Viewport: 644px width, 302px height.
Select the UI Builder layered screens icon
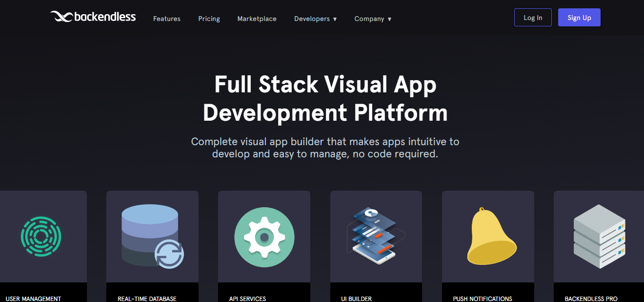376,236
